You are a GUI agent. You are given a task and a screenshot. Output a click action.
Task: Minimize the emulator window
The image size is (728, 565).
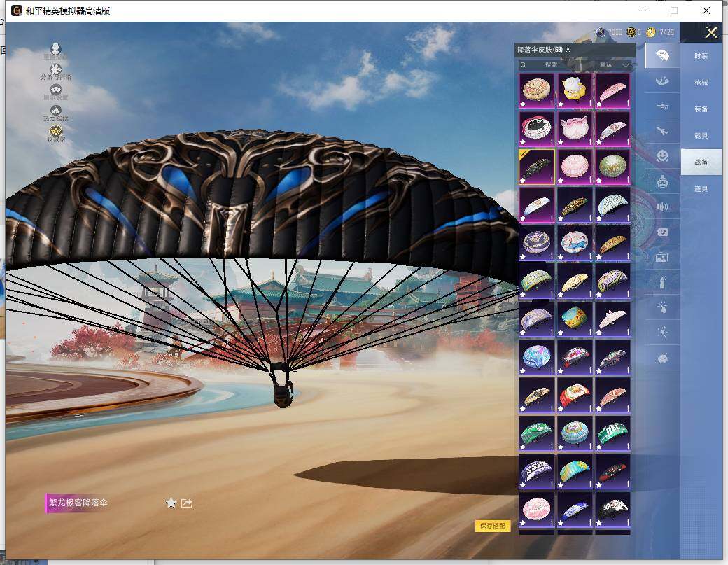tap(643, 11)
